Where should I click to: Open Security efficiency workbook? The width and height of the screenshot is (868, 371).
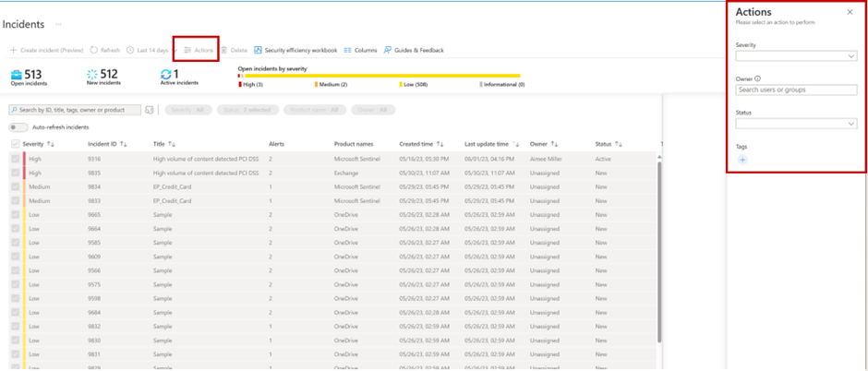click(295, 51)
